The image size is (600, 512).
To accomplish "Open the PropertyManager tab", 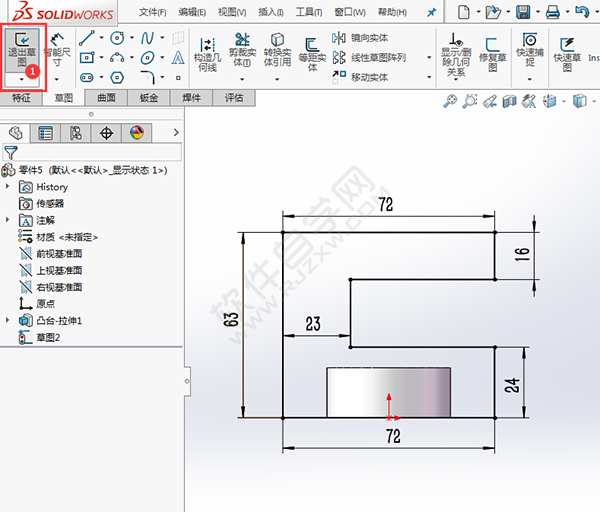I will (46, 133).
